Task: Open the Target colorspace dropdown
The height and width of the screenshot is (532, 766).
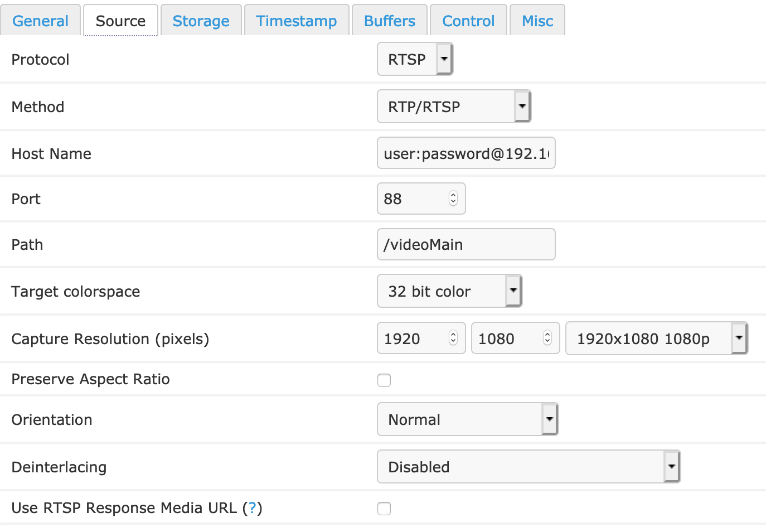Action: pyautogui.click(x=513, y=291)
